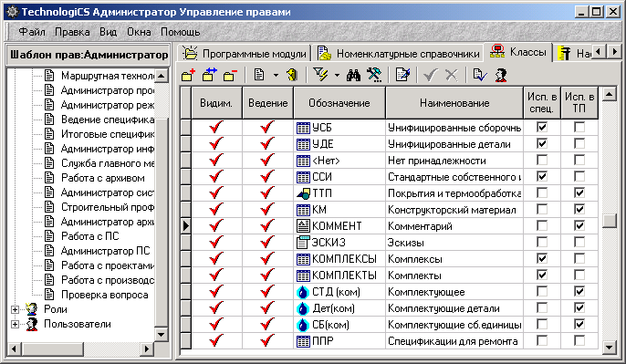Open the Правка menu

pos(72,32)
